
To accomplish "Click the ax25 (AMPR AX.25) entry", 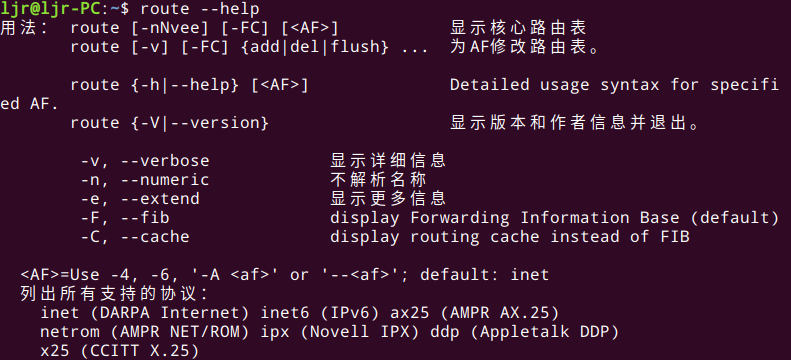I will point(475,313).
